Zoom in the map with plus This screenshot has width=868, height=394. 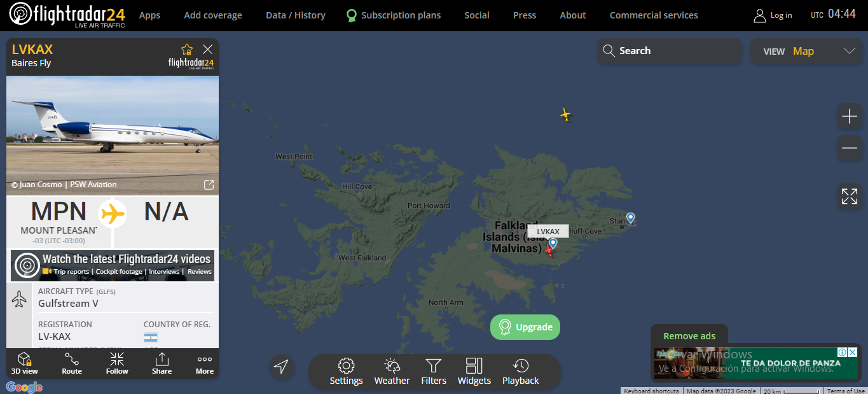(x=850, y=116)
